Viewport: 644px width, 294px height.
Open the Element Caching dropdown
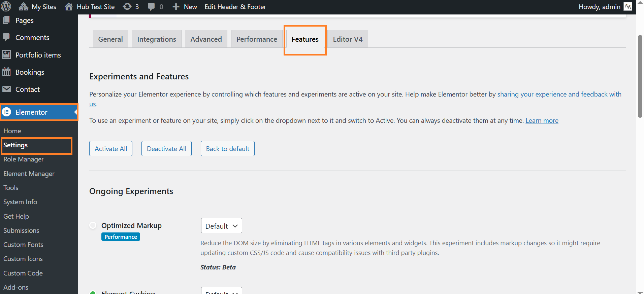click(x=222, y=291)
